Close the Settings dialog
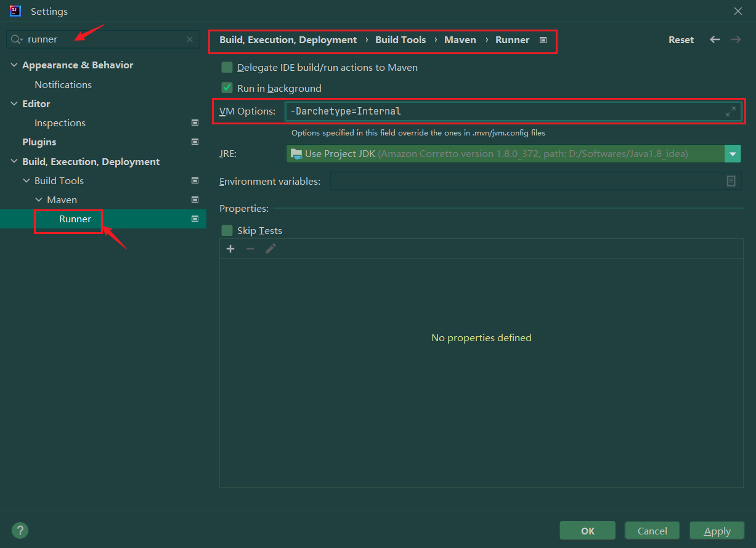The image size is (756, 548). click(x=738, y=11)
